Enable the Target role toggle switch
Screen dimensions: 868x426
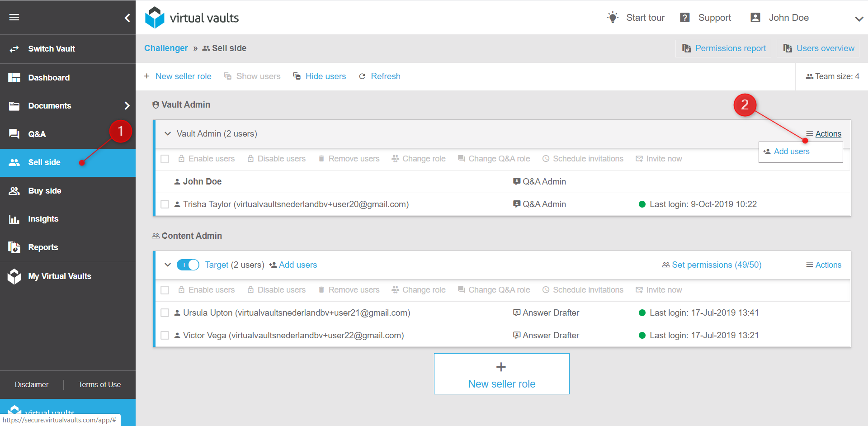(188, 265)
